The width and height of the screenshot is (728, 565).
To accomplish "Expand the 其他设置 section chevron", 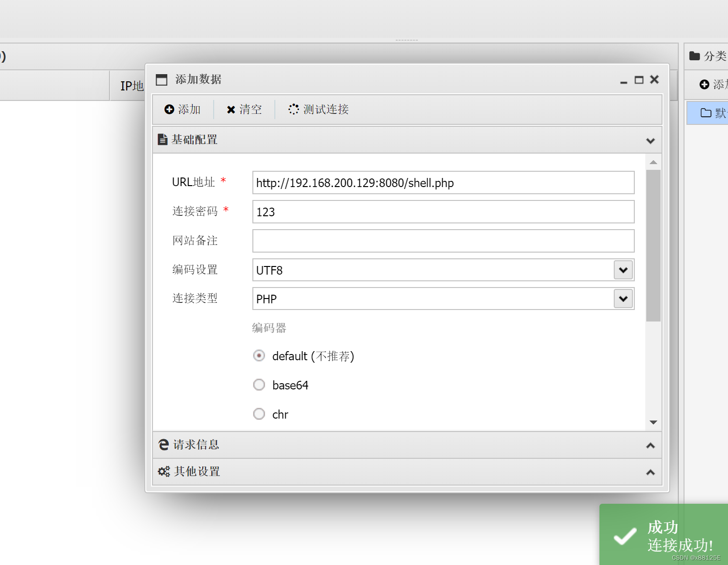I will point(651,472).
